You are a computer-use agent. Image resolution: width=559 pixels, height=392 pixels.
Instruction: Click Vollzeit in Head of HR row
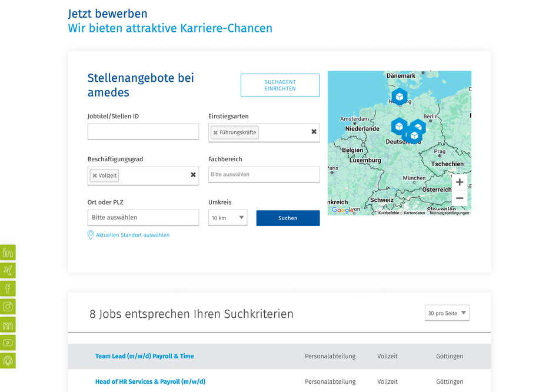pyautogui.click(x=387, y=381)
